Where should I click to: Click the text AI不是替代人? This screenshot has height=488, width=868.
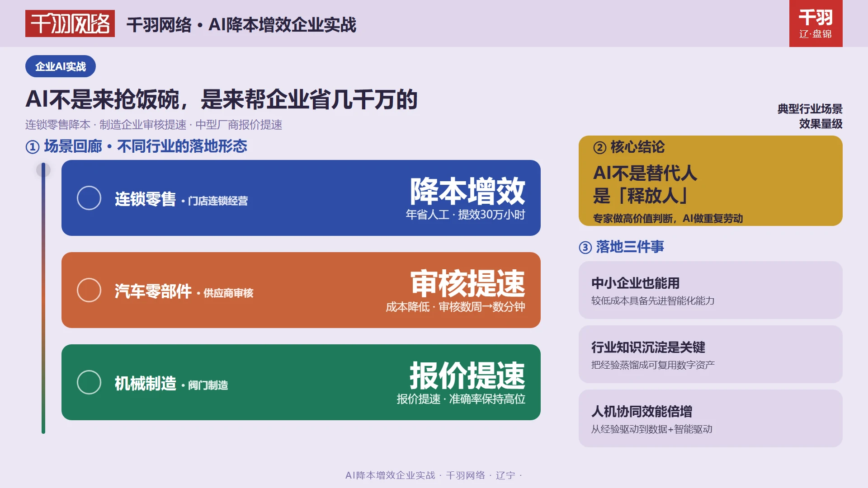(645, 173)
